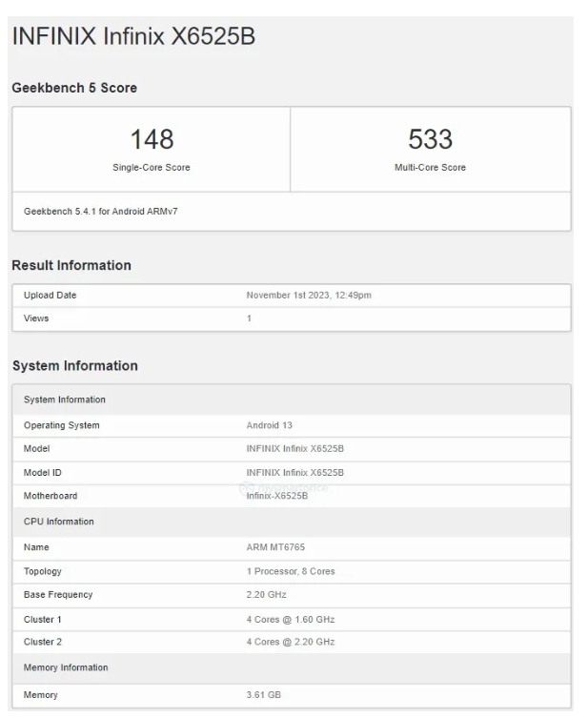
Task: Select the Model ID value INFINIX Infinix X6525B
Action: (295, 473)
